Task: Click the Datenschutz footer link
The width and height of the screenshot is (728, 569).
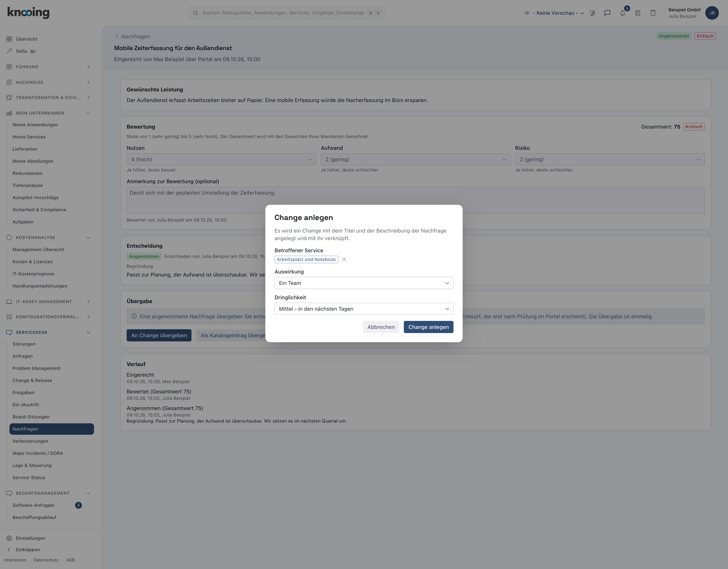Action: point(46,560)
